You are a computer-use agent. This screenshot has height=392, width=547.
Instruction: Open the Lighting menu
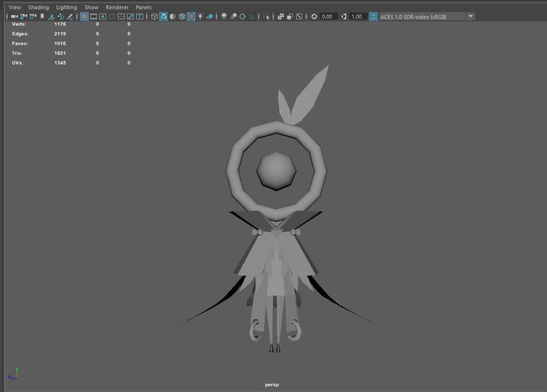point(66,7)
